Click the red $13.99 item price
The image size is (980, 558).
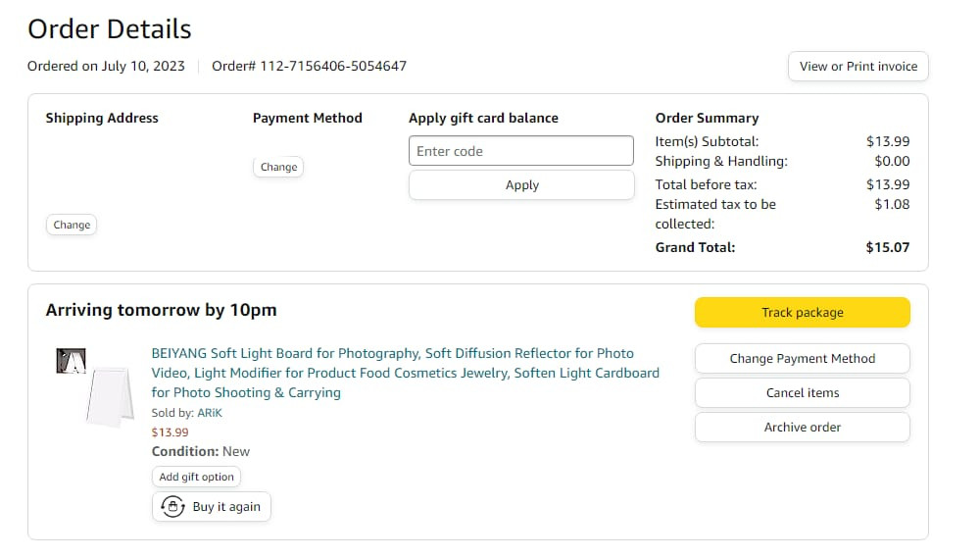pyautogui.click(x=170, y=432)
